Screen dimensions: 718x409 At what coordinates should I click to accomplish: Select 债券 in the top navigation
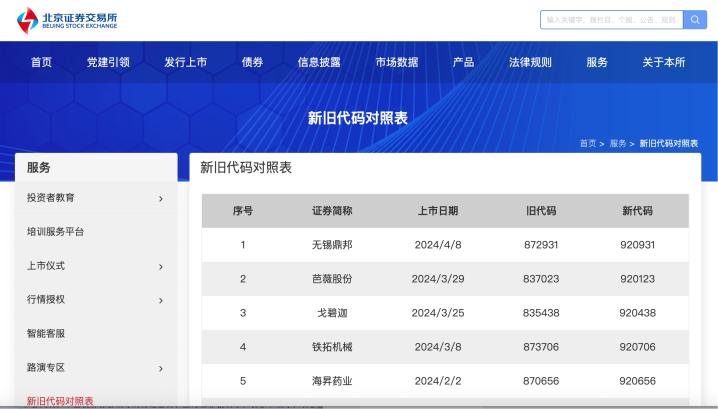tap(252, 62)
